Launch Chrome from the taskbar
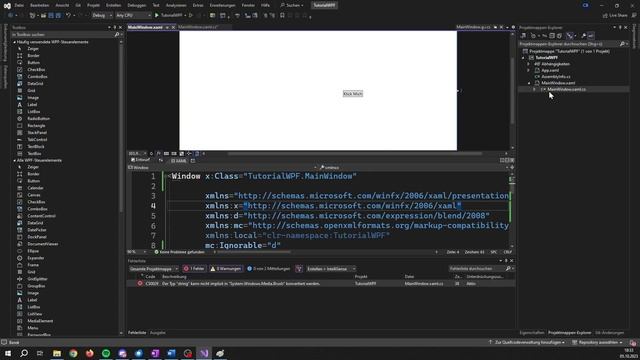The width and height of the screenshot is (640, 360). coord(73,353)
